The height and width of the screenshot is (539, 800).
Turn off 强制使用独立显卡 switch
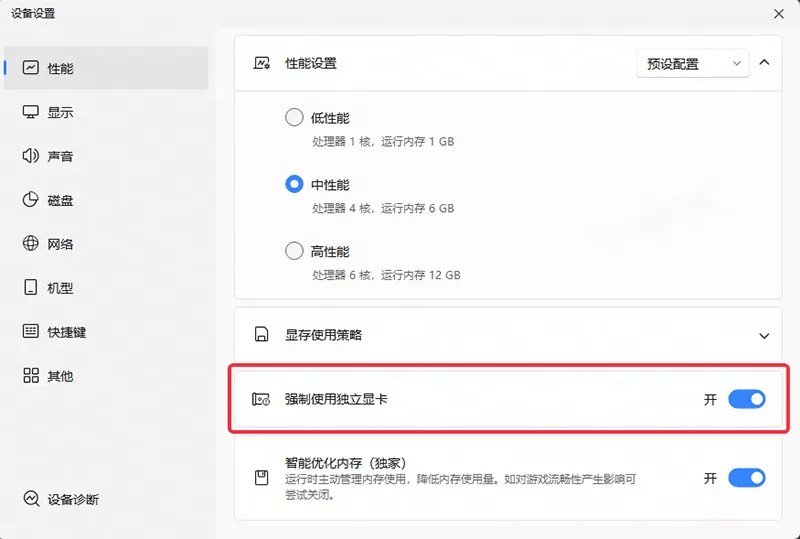click(x=746, y=399)
